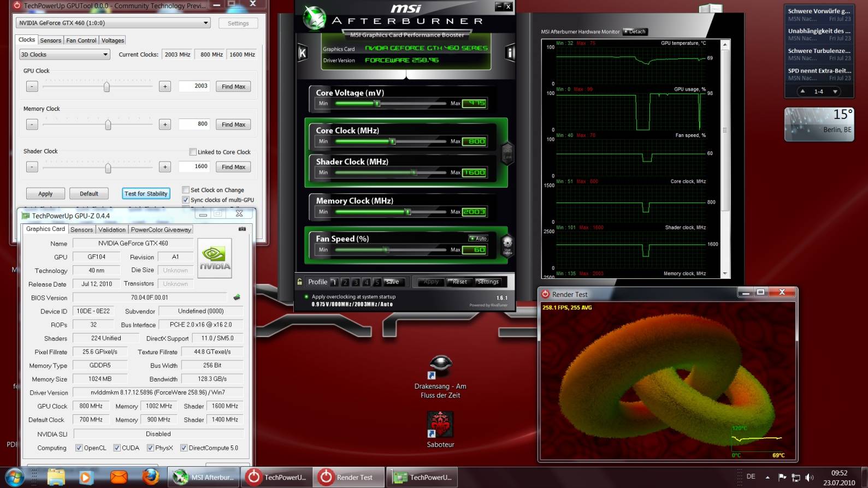The height and width of the screenshot is (488, 868).
Task: Switch to Voltages tab in GPUTool
Action: tap(113, 40)
